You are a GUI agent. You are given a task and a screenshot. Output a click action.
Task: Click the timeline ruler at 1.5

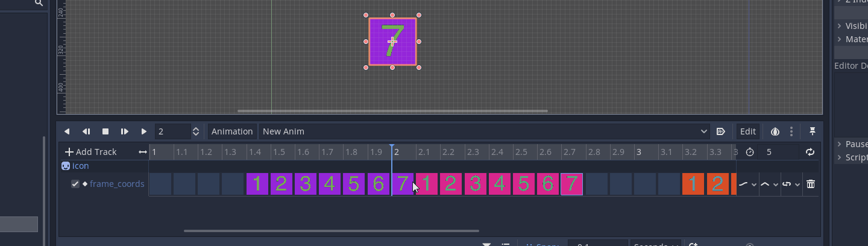278,152
